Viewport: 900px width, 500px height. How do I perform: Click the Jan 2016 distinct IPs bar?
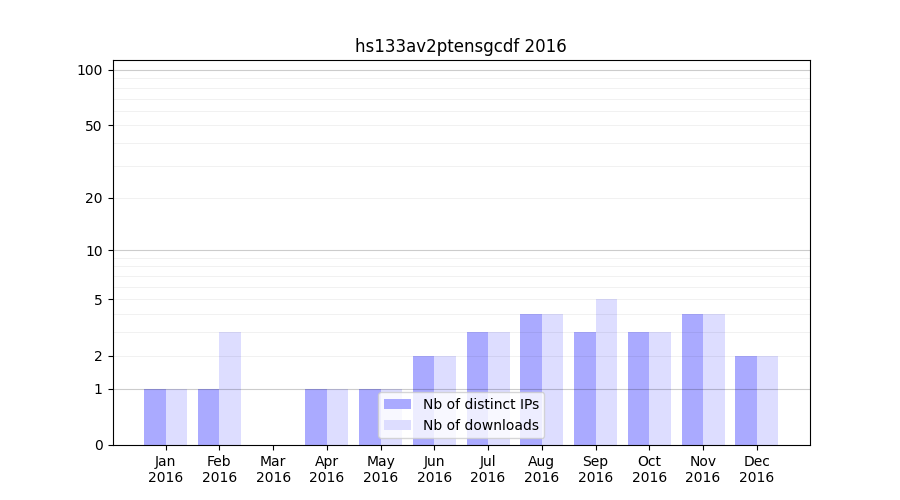[x=155, y=417]
